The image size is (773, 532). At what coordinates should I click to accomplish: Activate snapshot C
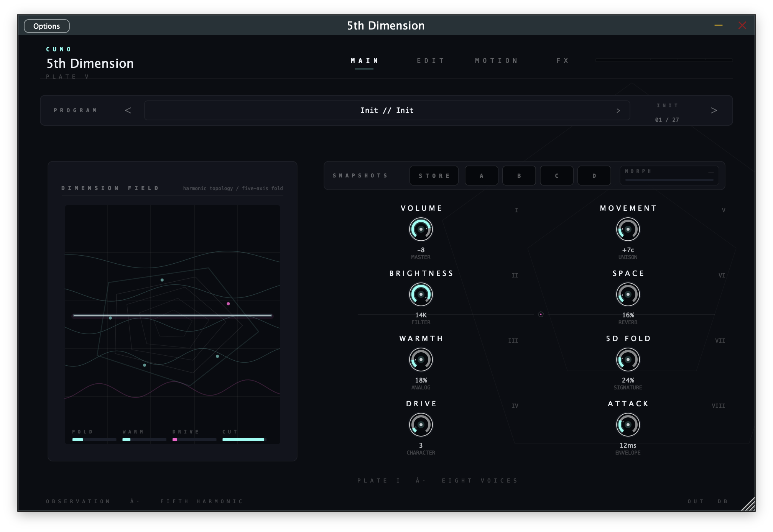click(x=557, y=176)
